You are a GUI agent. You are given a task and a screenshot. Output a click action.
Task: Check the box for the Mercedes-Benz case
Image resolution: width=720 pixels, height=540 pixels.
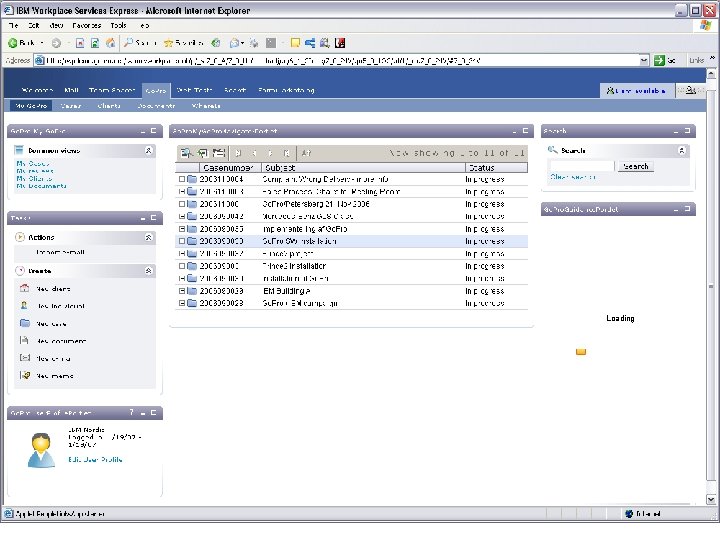click(182, 216)
